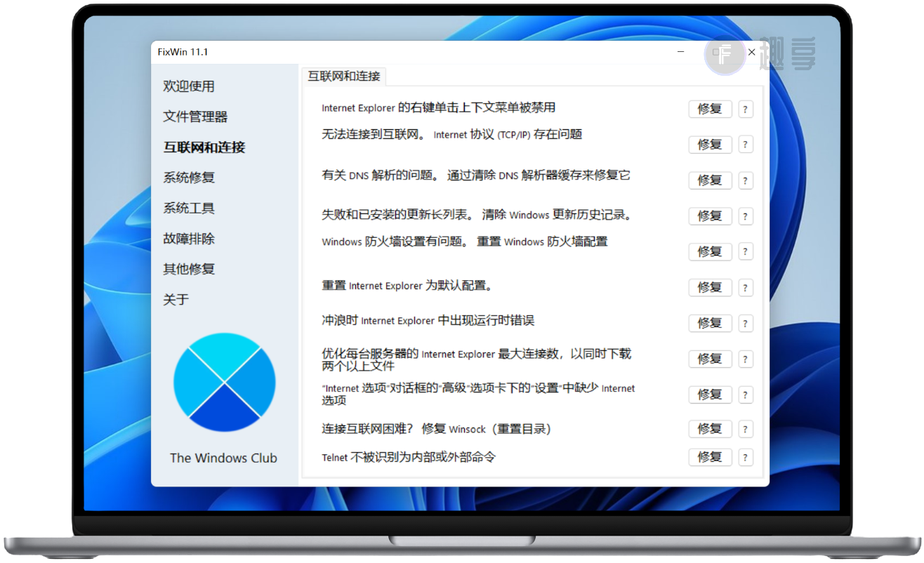Click 修复 to reset Winsock catalog
This screenshot has height=563, width=924.
pos(710,429)
